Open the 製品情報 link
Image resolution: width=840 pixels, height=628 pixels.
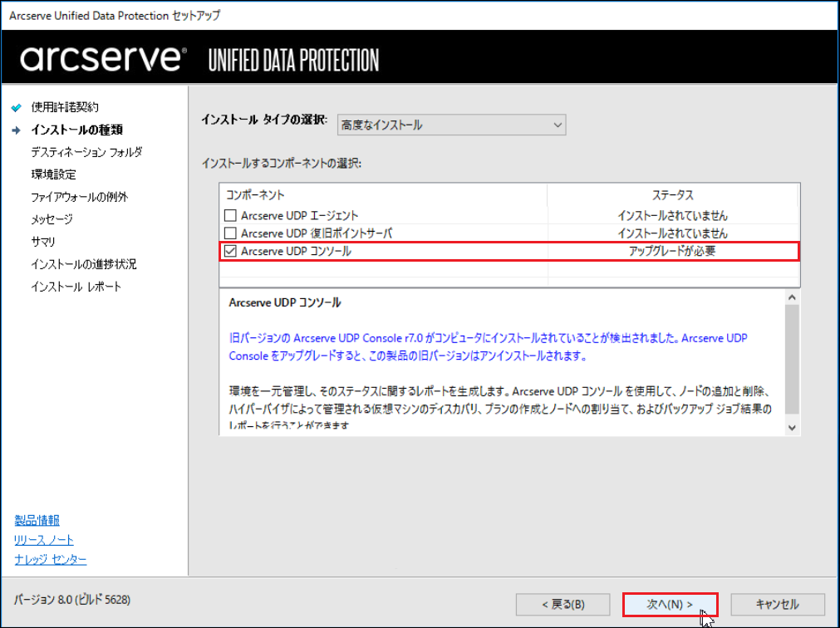coord(37,520)
